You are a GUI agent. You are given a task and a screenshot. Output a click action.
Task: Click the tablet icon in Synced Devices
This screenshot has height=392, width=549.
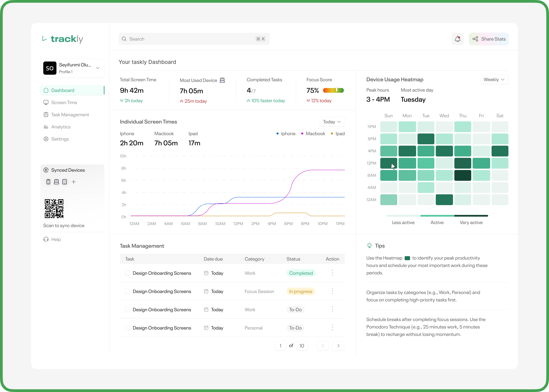[x=64, y=182]
